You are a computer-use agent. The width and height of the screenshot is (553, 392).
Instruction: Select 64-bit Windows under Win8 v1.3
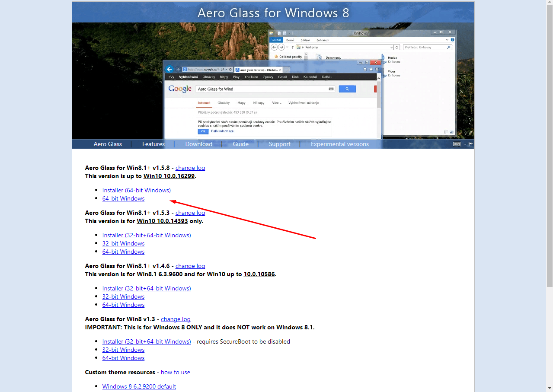[x=123, y=358]
